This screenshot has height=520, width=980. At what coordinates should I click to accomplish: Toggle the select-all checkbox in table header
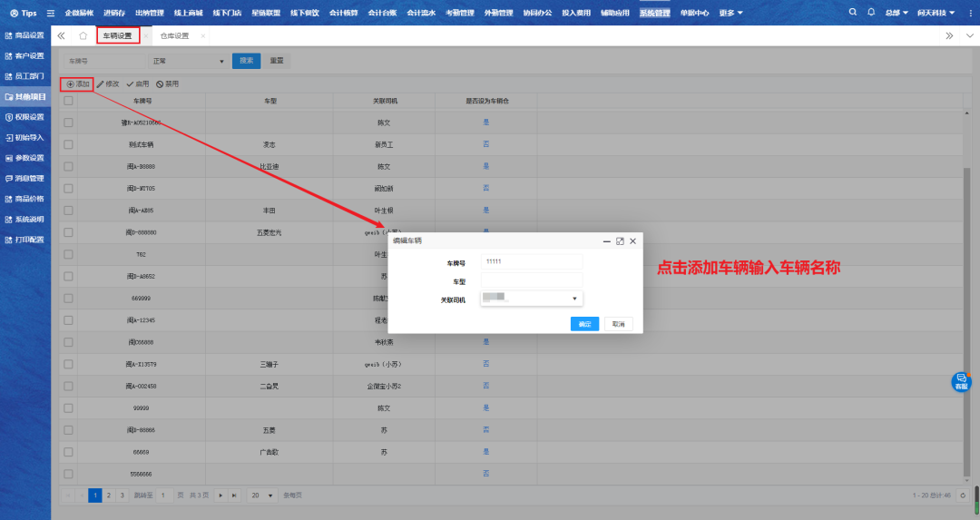[68, 101]
